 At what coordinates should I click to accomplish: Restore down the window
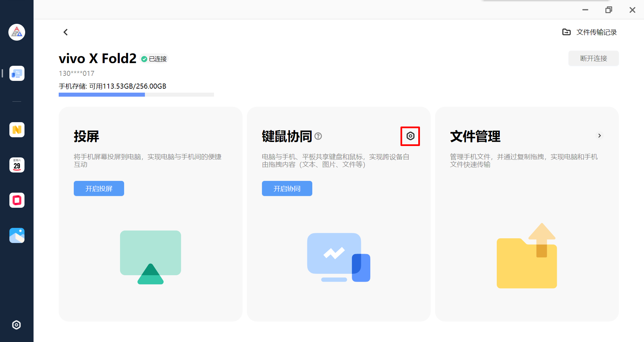point(609,10)
